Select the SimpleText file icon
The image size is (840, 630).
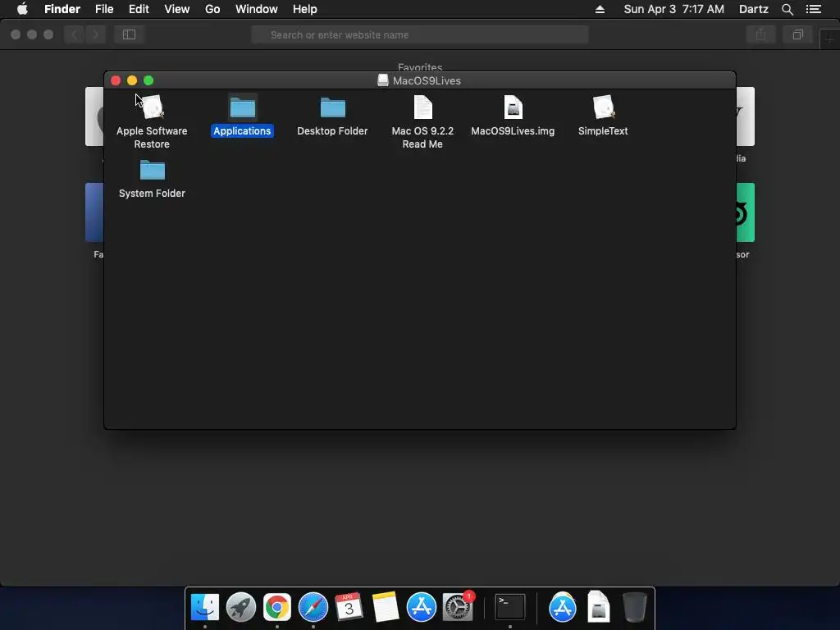point(603,107)
